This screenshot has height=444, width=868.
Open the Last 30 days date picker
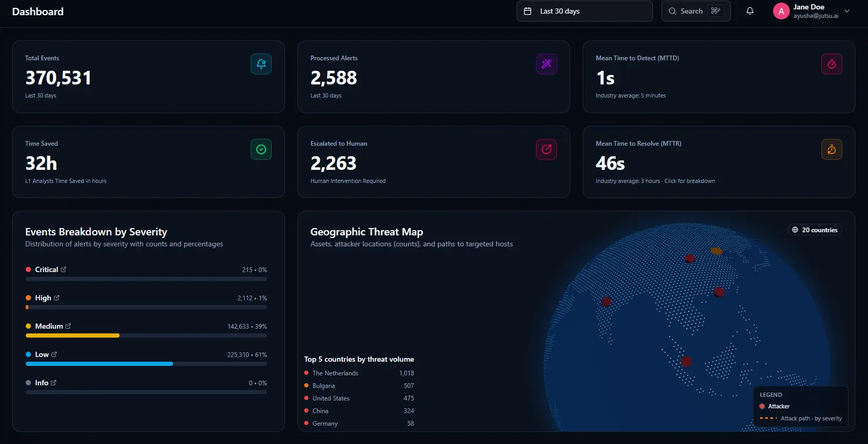pos(584,11)
